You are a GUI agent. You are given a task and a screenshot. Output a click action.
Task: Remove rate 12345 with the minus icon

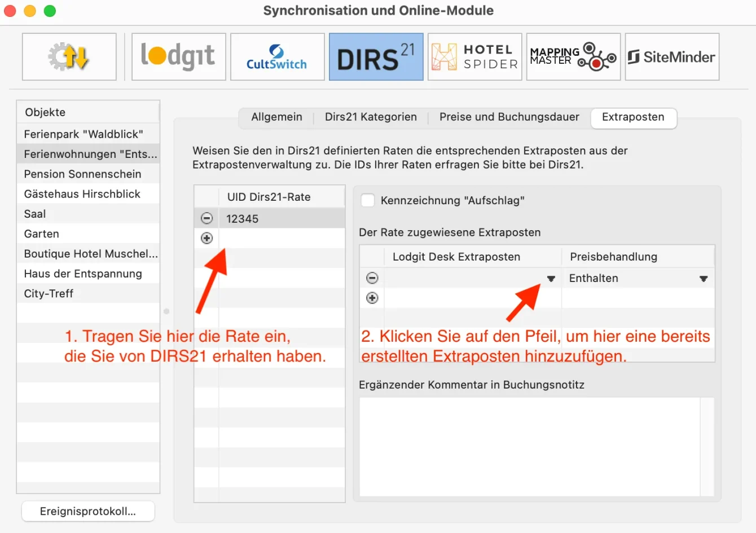click(207, 218)
